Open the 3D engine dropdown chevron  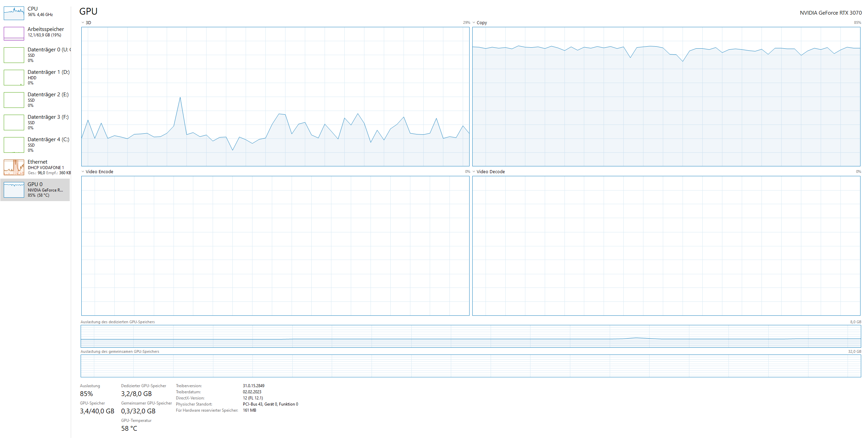(83, 23)
